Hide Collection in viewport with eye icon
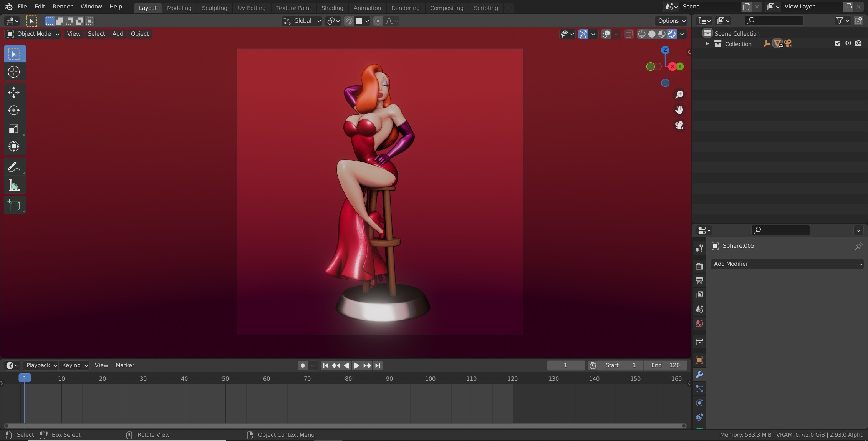 pos(848,43)
